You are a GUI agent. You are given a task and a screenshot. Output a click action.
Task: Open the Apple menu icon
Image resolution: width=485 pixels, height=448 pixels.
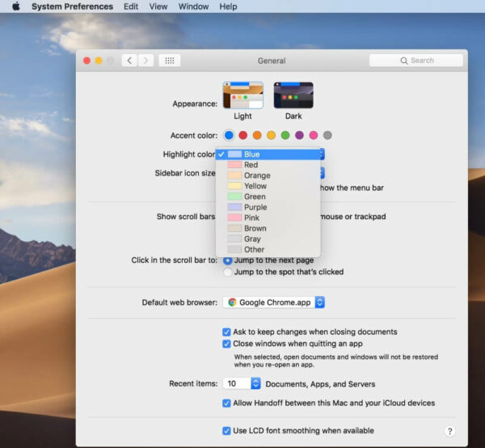pos(16,6)
